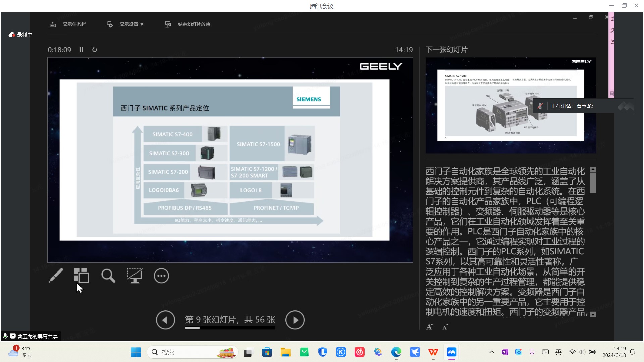Click the 下一张幻灯片 heading
The width and height of the screenshot is (644, 362).
click(446, 50)
